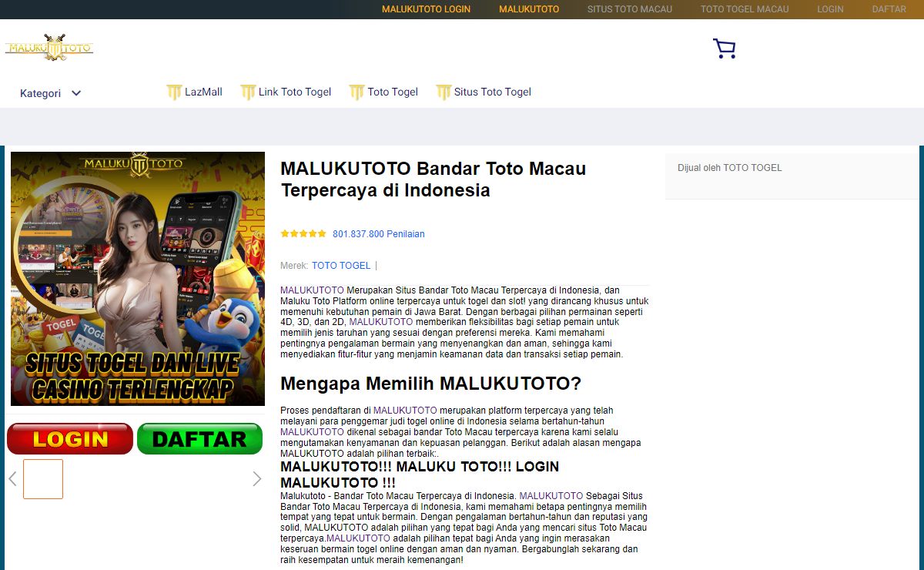Image resolution: width=924 pixels, height=570 pixels.
Task: Click the five-star rating icons
Action: tap(303, 233)
